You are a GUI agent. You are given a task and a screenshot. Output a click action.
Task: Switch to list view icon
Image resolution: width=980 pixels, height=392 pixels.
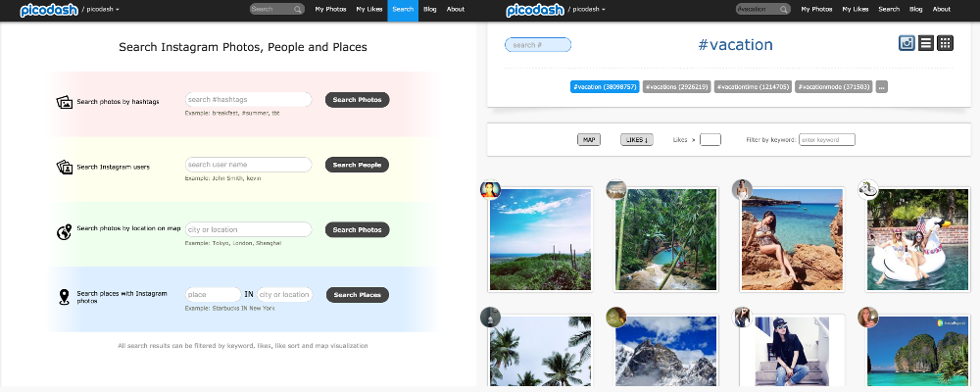[926, 42]
